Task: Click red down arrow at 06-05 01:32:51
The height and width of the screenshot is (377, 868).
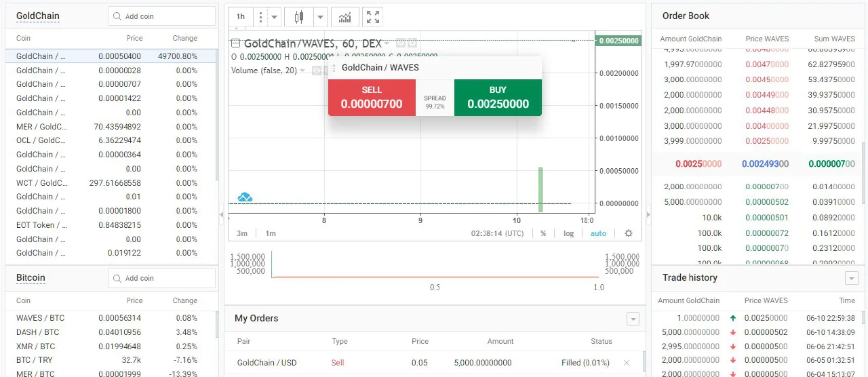Action: click(733, 360)
